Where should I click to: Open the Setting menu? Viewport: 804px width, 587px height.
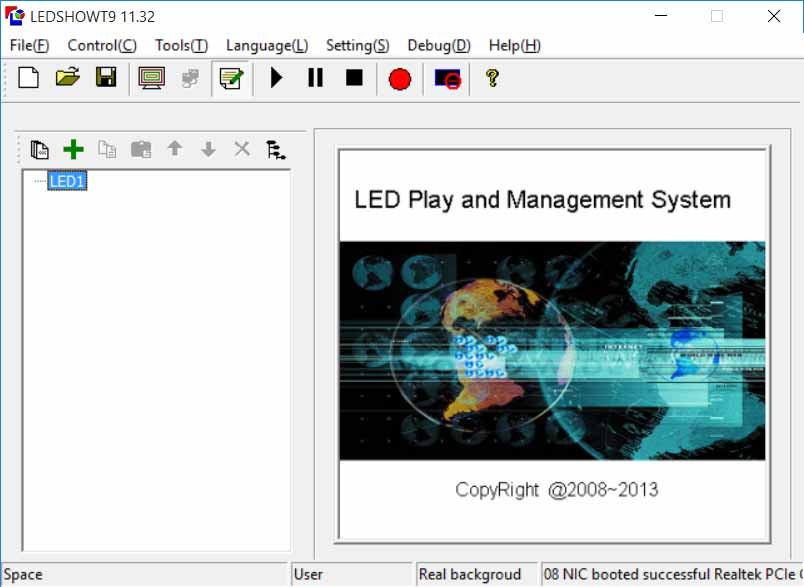tap(357, 45)
